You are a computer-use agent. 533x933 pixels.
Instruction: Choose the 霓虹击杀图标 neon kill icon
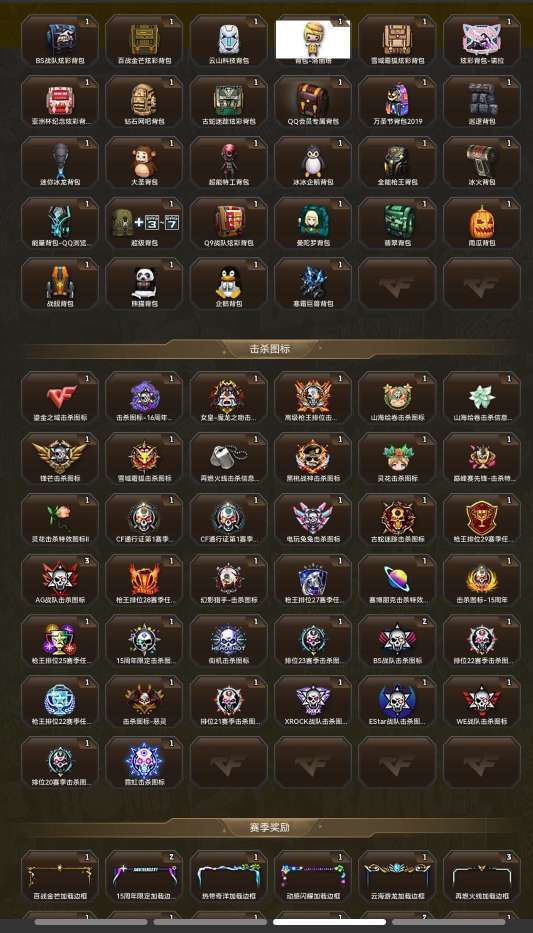144,763
